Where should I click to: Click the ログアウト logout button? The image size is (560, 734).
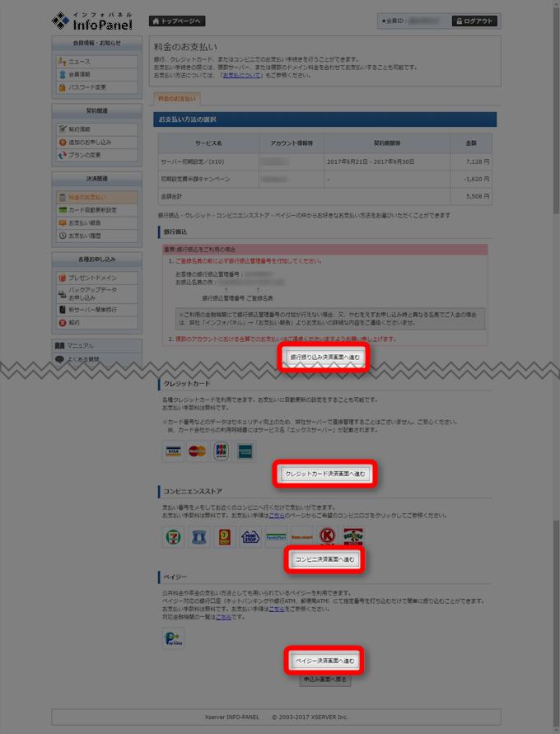474,21
